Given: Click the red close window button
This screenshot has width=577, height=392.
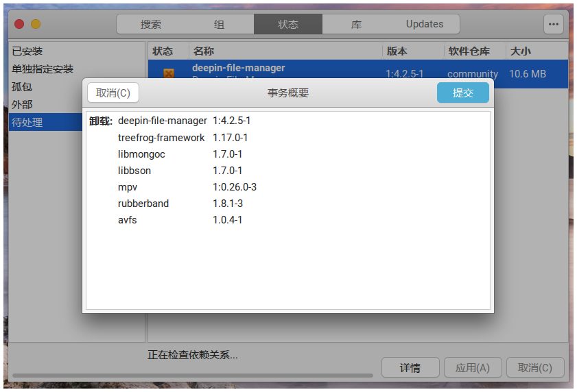Looking at the screenshot, I should click(x=19, y=24).
